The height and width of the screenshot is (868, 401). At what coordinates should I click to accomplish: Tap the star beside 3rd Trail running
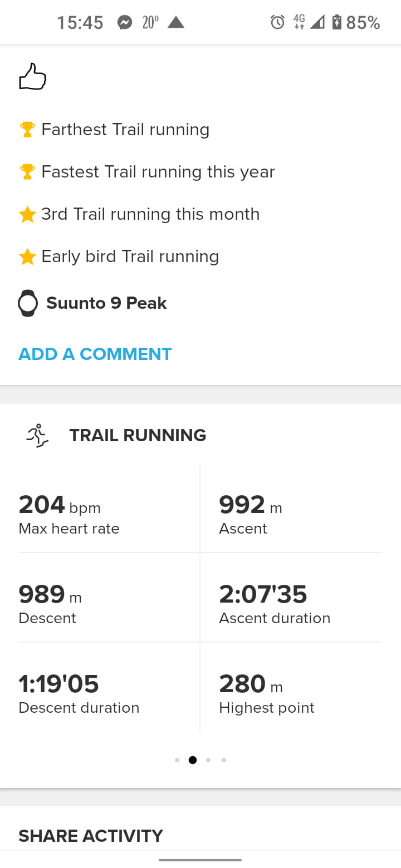[x=27, y=214]
